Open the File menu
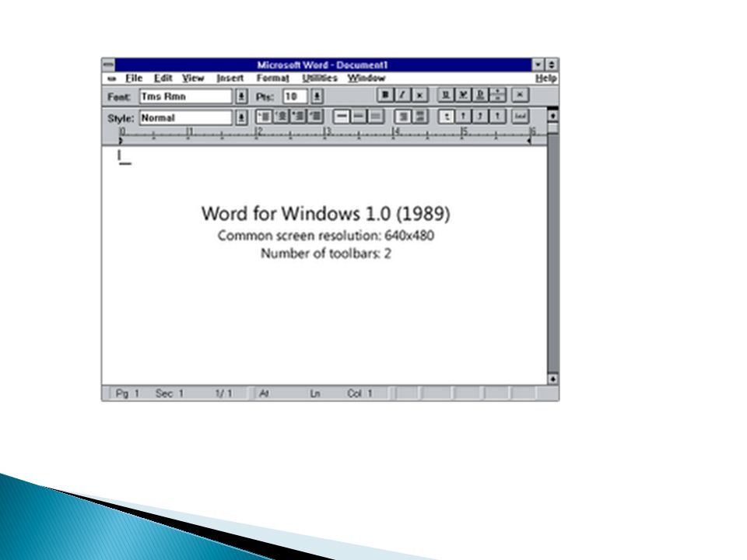This screenshot has width=747, height=560. tap(134, 78)
